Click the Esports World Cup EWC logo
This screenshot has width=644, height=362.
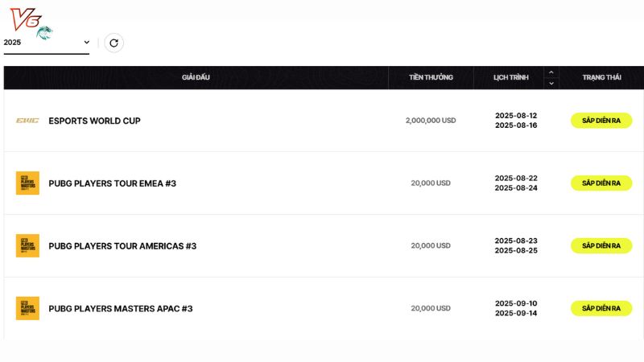27,121
